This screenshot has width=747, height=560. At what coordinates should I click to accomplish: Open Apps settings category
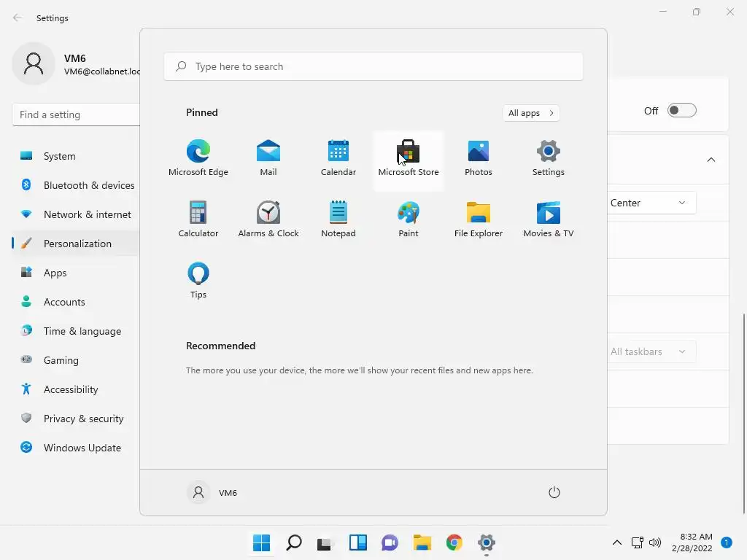tap(76, 273)
